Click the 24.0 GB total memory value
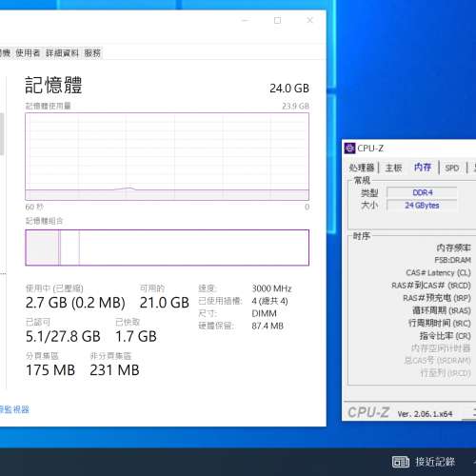Viewport: 476px width, 476px height. click(x=289, y=89)
